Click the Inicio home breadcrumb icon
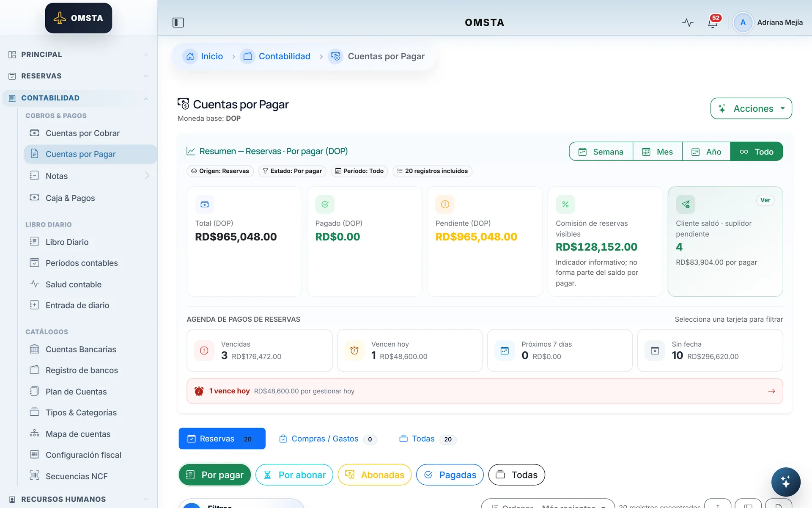Viewport: 812px width, 508px height. tap(190, 56)
